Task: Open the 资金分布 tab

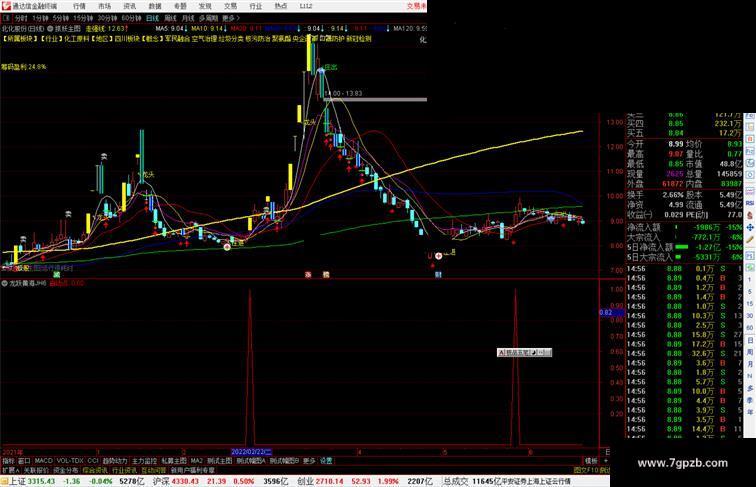Action: [x=66, y=470]
